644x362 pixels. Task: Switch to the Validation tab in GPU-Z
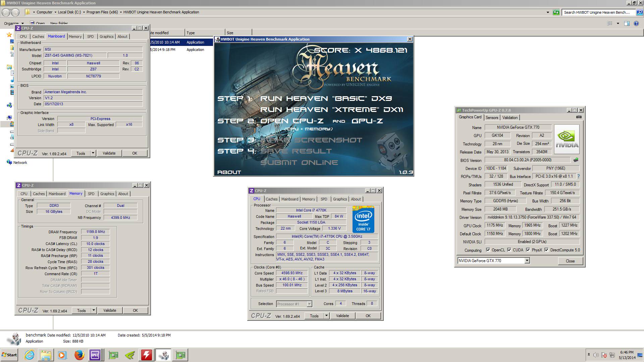point(510,117)
